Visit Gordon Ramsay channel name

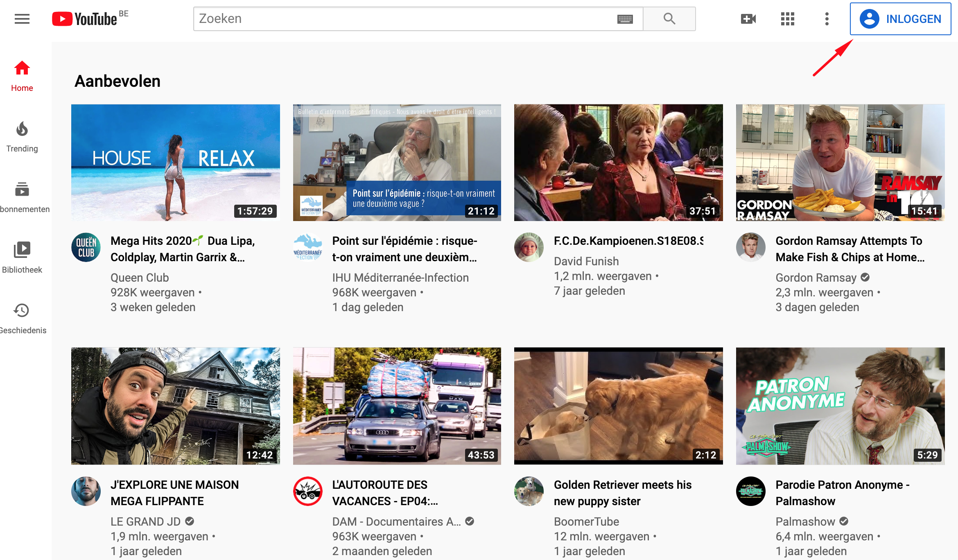coord(816,278)
